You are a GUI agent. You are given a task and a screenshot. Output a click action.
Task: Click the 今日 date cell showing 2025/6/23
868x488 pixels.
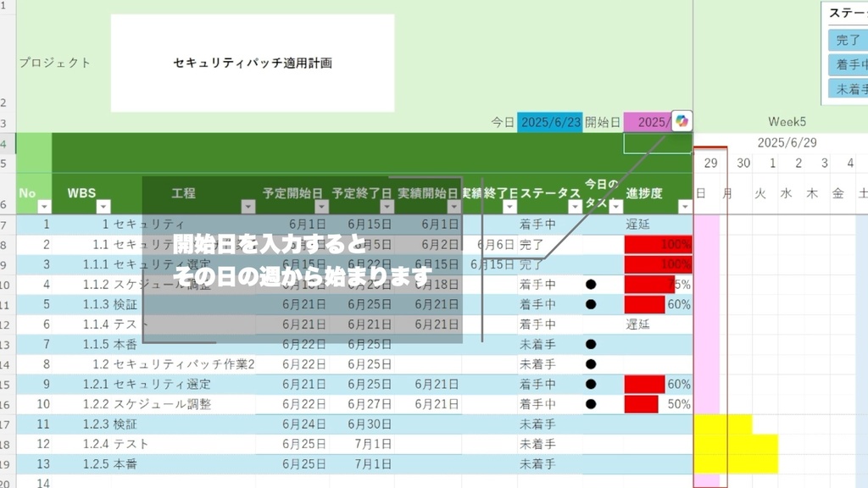pos(552,120)
